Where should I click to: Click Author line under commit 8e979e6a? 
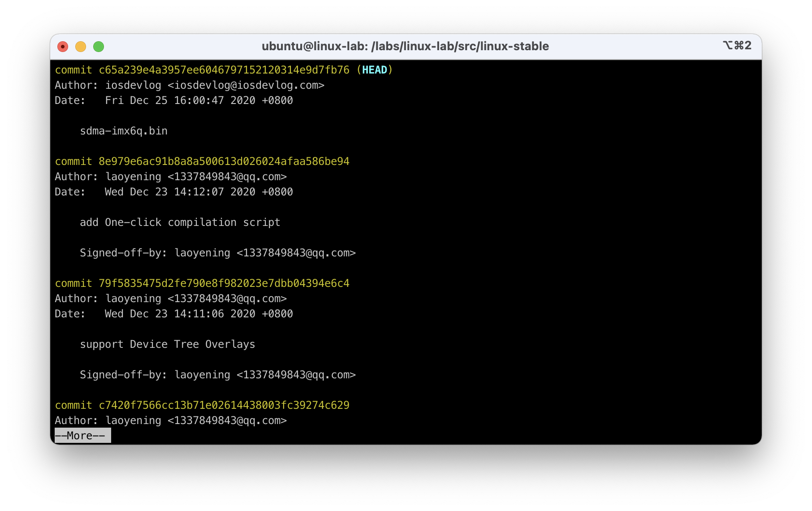[x=171, y=177]
